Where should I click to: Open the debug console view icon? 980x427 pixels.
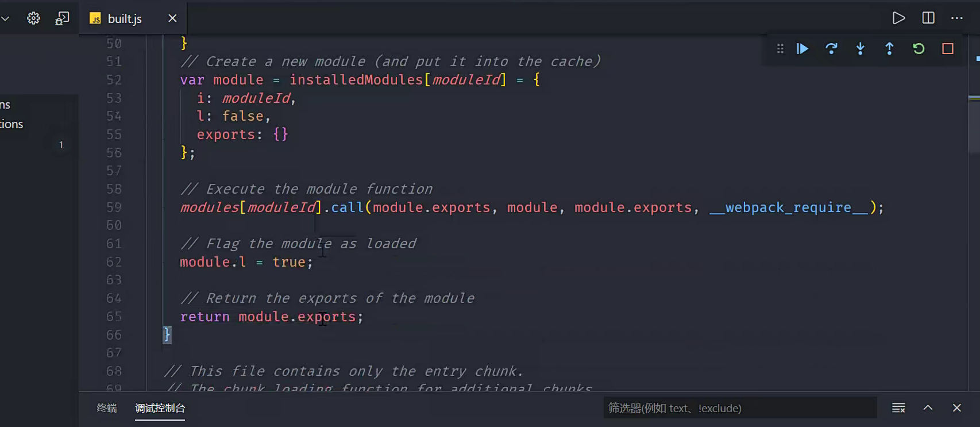tap(62, 18)
